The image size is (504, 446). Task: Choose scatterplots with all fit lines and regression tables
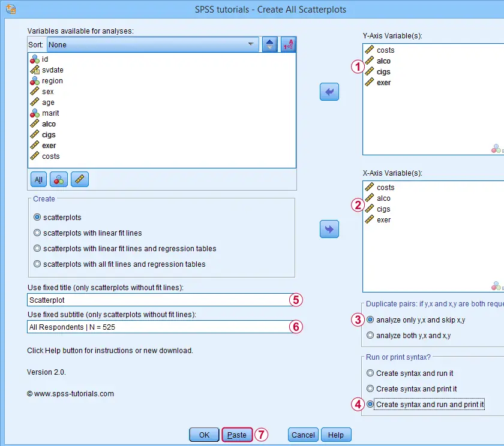coord(119,264)
